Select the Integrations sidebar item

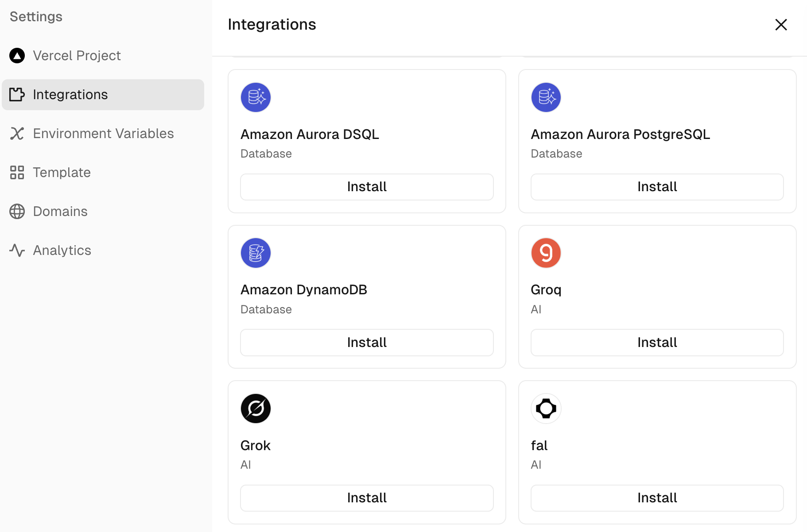[x=103, y=95]
